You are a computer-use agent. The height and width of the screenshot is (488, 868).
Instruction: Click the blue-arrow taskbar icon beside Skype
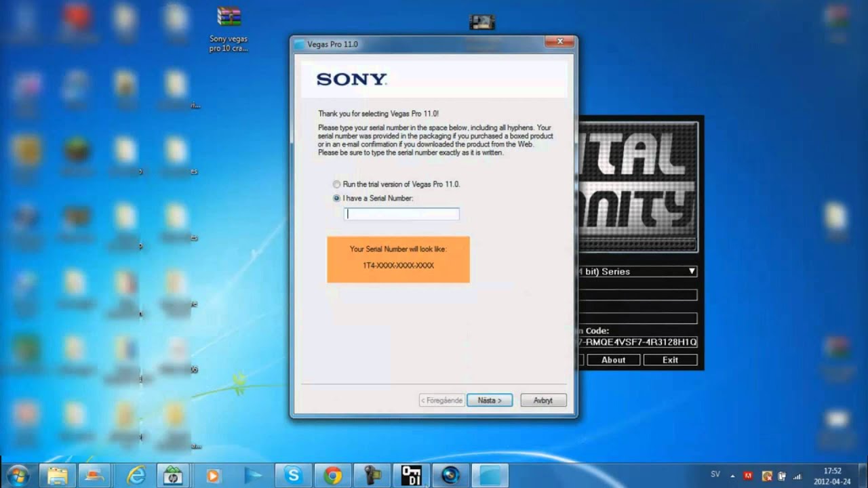254,475
